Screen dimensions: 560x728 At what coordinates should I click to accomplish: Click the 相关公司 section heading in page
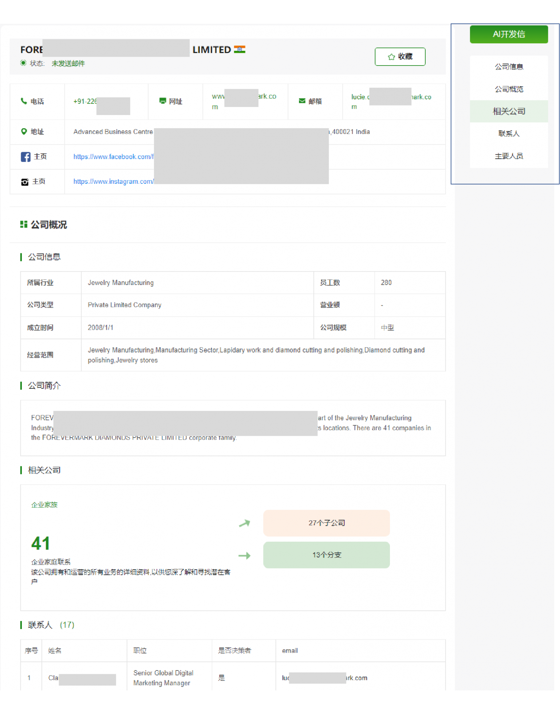coord(44,470)
